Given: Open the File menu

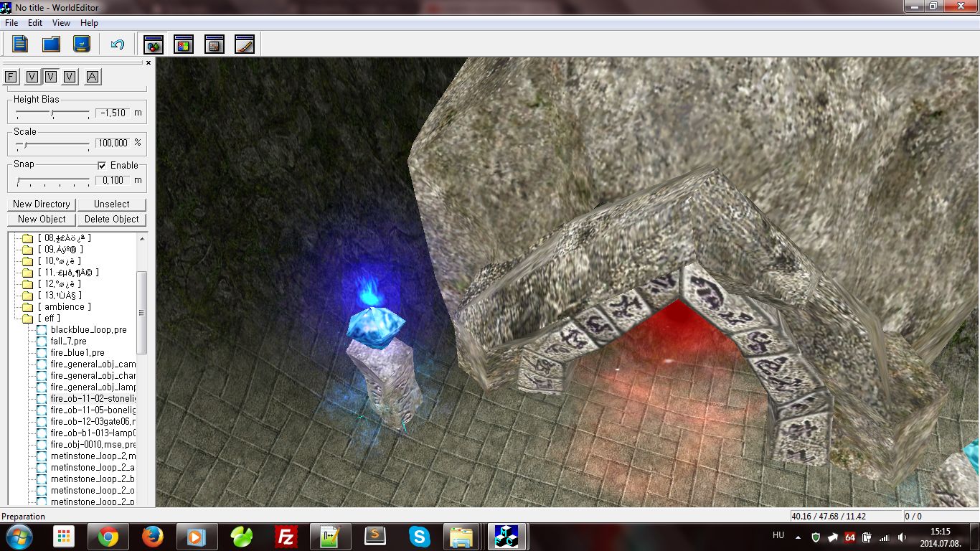Looking at the screenshot, I should pos(11,23).
